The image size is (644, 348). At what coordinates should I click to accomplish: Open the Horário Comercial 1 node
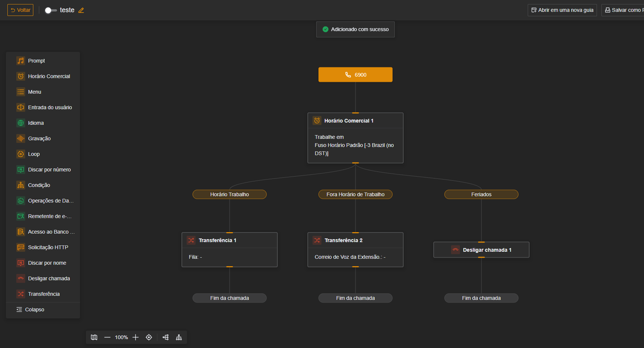(x=356, y=138)
